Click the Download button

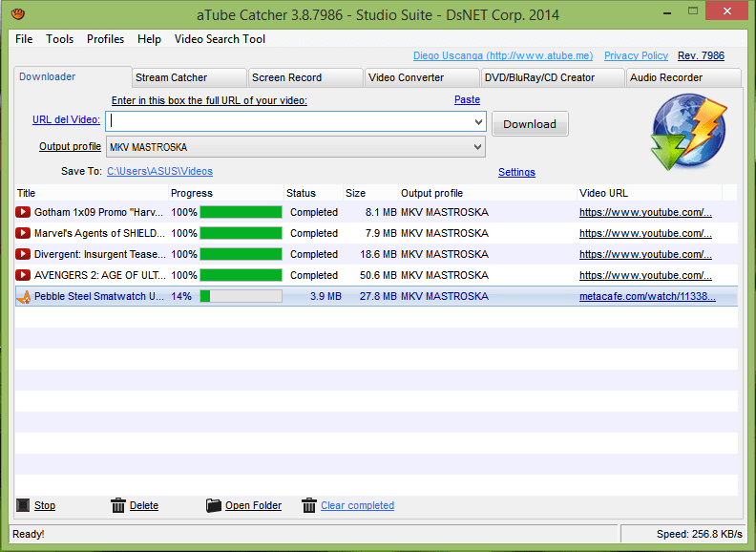coord(530,124)
